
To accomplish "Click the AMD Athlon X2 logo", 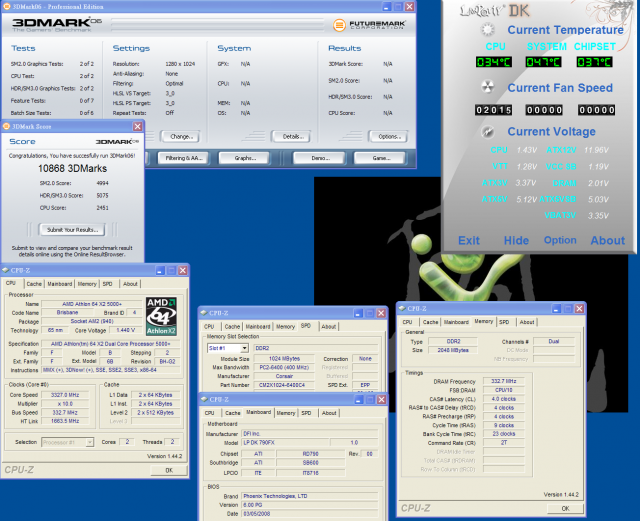I will pos(161,316).
